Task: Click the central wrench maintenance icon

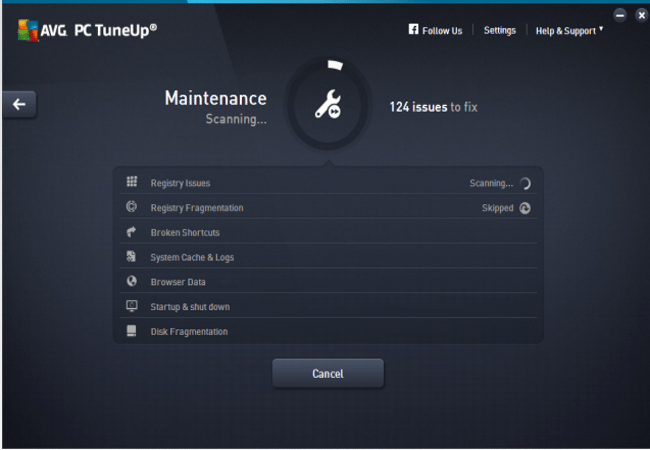Action: click(x=327, y=106)
